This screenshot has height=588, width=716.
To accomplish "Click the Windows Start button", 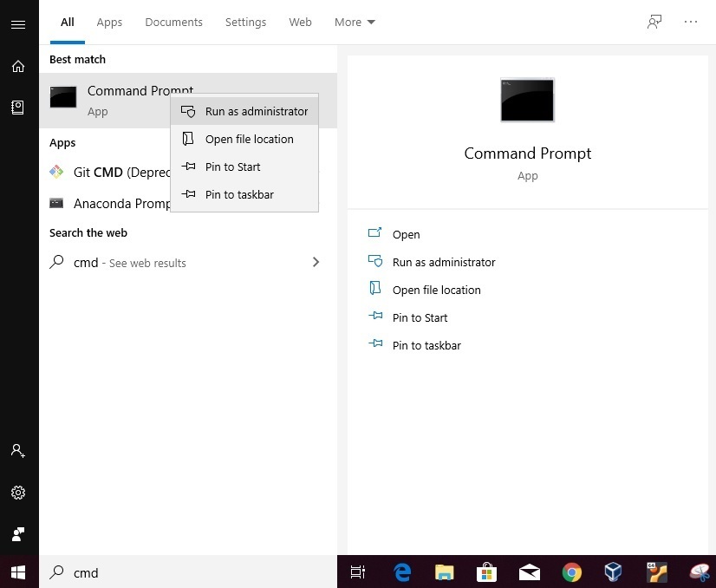I will [x=18, y=572].
